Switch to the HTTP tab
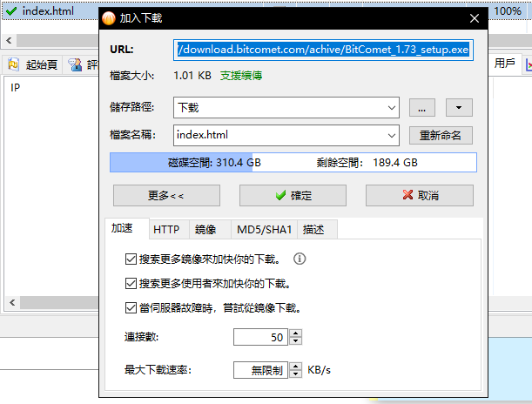This screenshot has height=404, width=532. (x=166, y=230)
